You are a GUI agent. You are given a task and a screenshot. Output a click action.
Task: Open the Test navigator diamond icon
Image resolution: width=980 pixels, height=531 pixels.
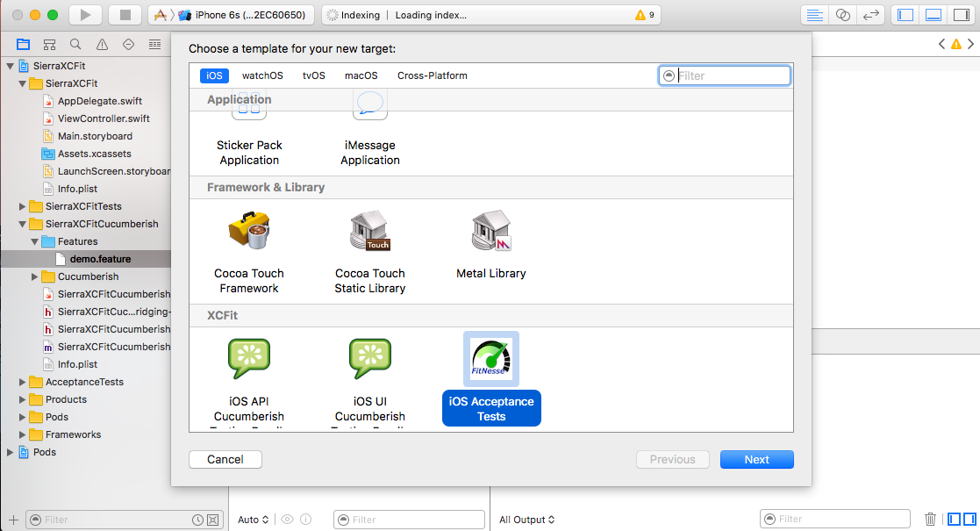click(128, 44)
